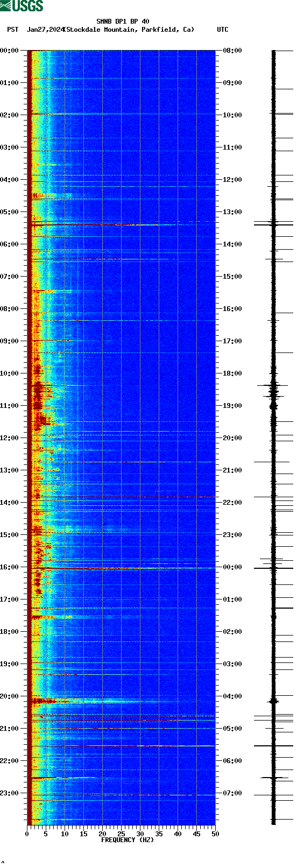Click the 13:00 UTC time label
This screenshot has width=297, height=868.
(x=232, y=212)
